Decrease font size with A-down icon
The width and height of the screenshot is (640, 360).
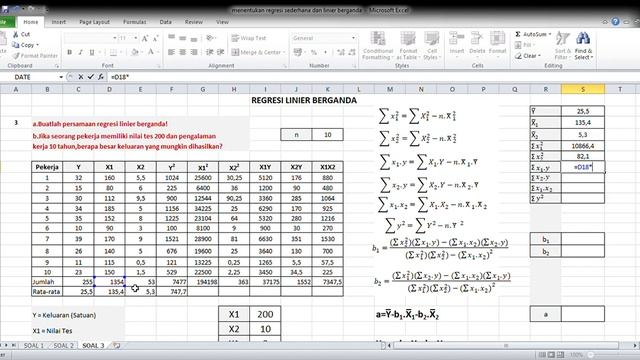tap(155, 38)
